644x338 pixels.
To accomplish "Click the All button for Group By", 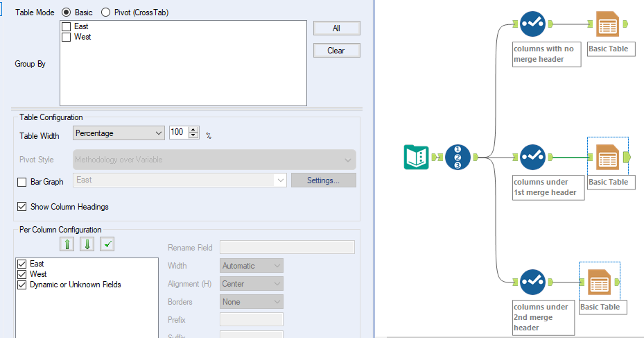I will pyautogui.click(x=337, y=28).
